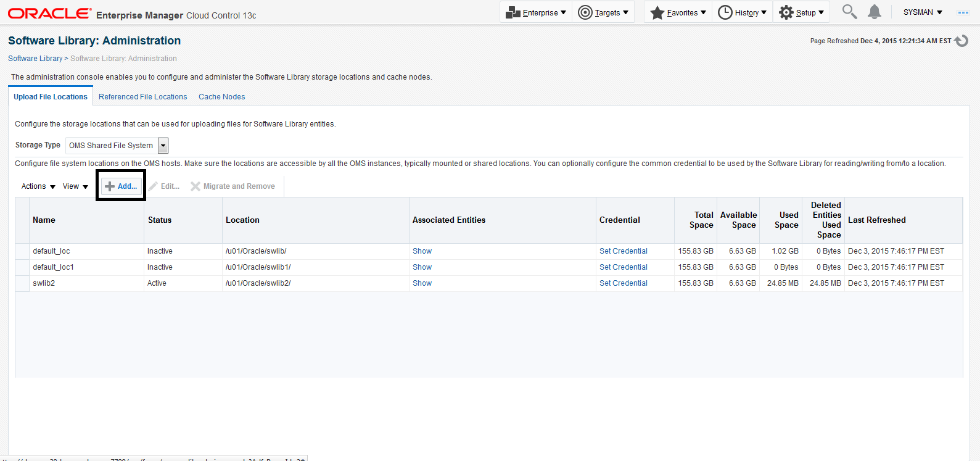Go to Software Library breadcrumb link
Viewport: 980px width, 461px height.
click(x=35, y=59)
